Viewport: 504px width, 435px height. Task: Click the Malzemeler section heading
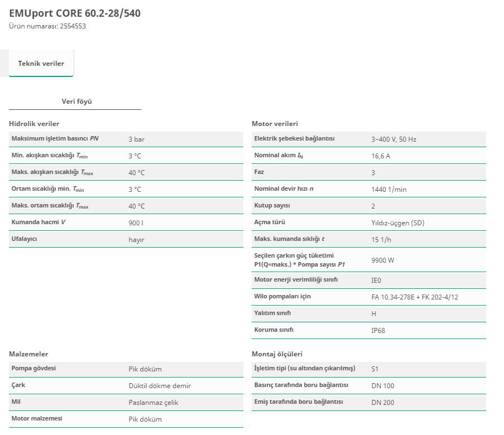[x=28, y=354]
